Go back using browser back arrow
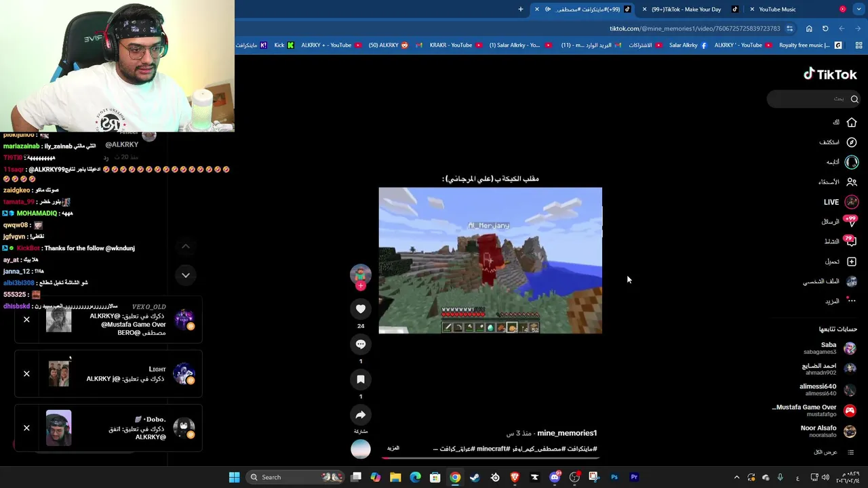The height and width of the screenshot is (488, 868). pyautogui.click(x=858, y=28)
